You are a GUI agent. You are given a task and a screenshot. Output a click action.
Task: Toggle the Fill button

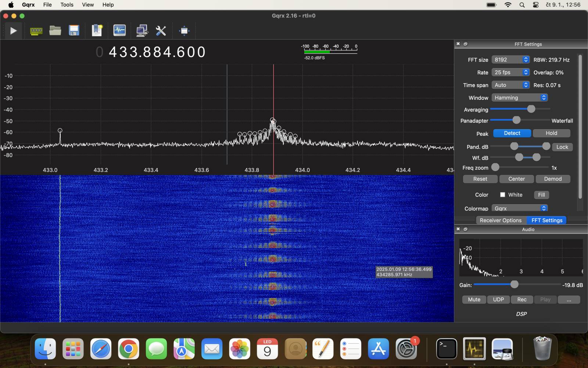(541, 195)
